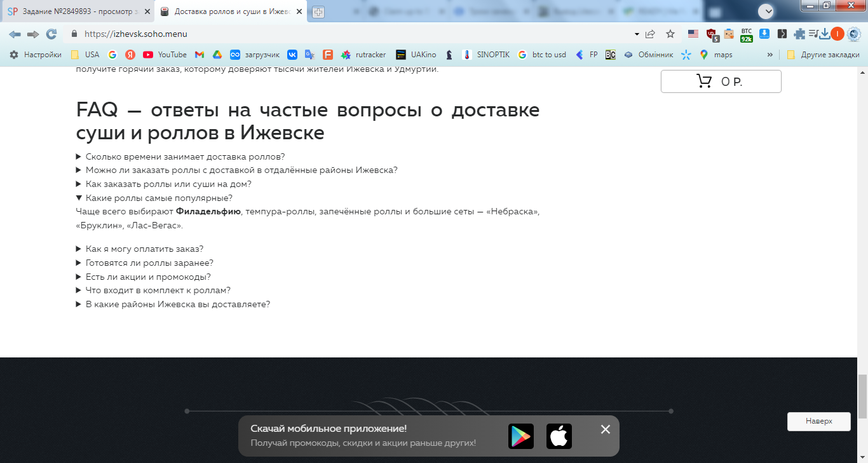Click the address bar URL izhevsk.soho.menu
868x463 pixels.
click(136, 34)
